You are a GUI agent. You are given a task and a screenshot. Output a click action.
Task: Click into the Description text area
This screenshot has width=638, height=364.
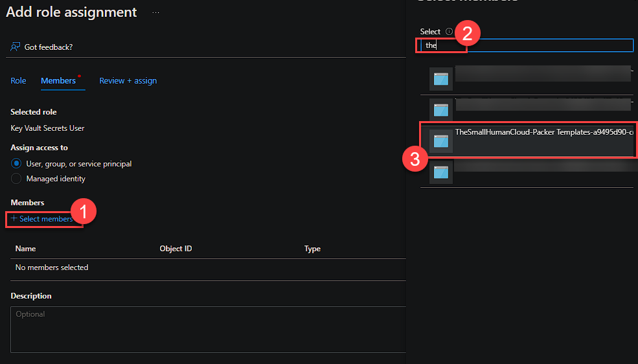(x=207, y=329)
